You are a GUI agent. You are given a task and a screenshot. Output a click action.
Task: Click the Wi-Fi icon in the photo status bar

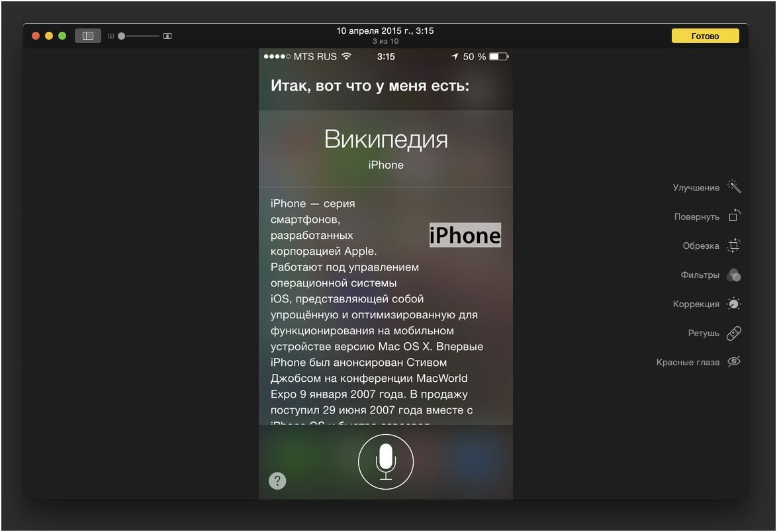click(x=347, y=56)
